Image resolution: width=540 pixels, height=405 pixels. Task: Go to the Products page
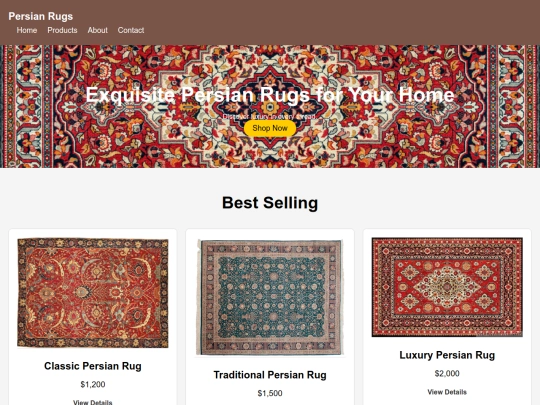[x=62, y=30]
